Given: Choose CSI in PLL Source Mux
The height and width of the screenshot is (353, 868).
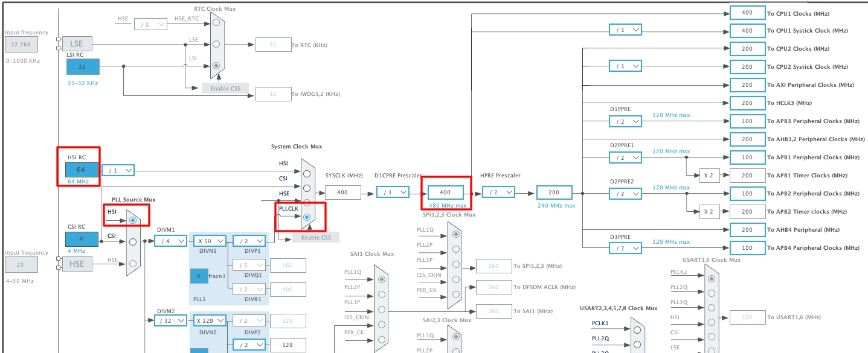Looking at the screenshot, I should pyautogui.click(x=132, y=242).
